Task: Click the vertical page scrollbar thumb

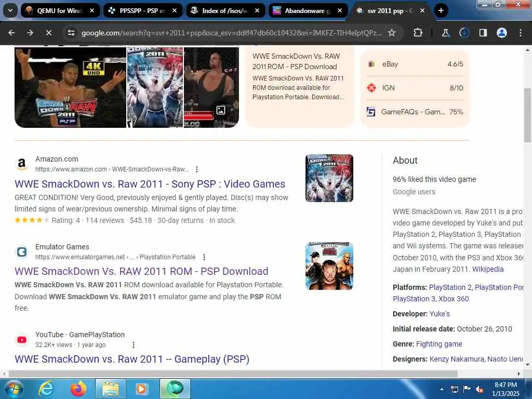Action: pyautogui.click(x=528, y=115)
